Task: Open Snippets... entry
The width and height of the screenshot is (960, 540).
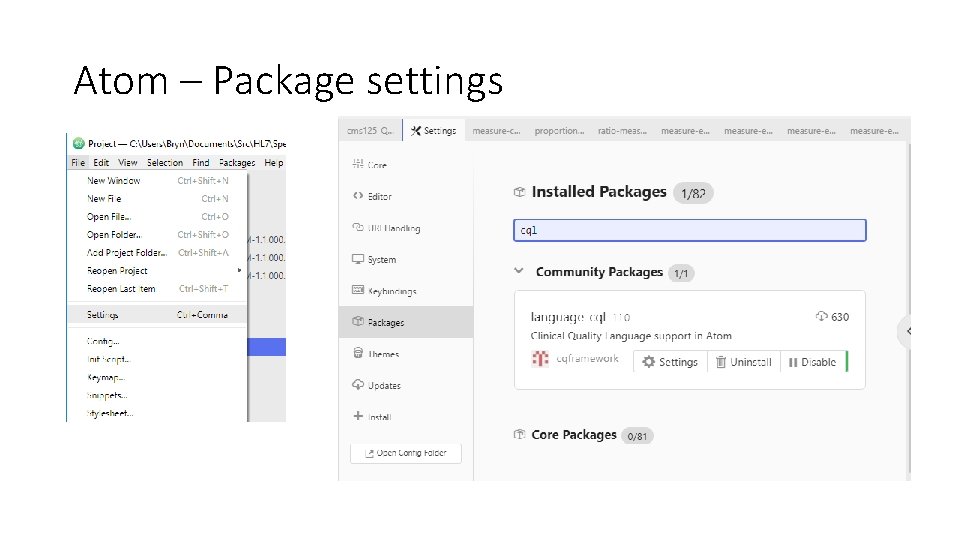Action: click(157, 396)
